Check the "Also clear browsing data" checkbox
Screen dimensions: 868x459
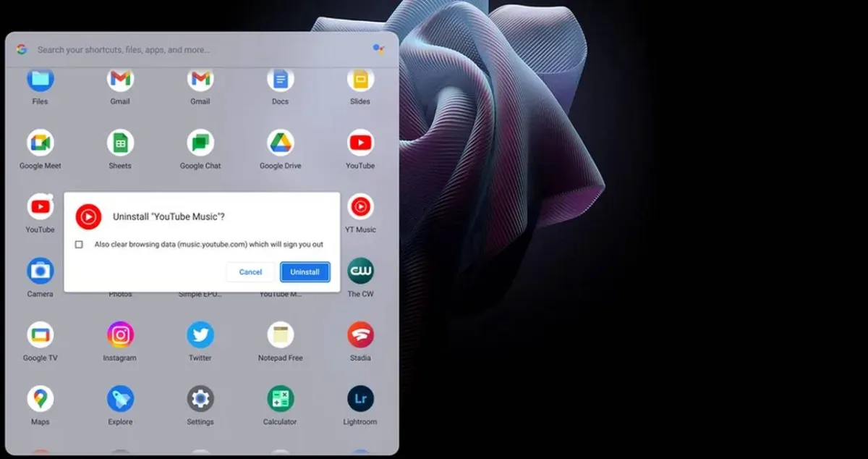tap(79, 245)
